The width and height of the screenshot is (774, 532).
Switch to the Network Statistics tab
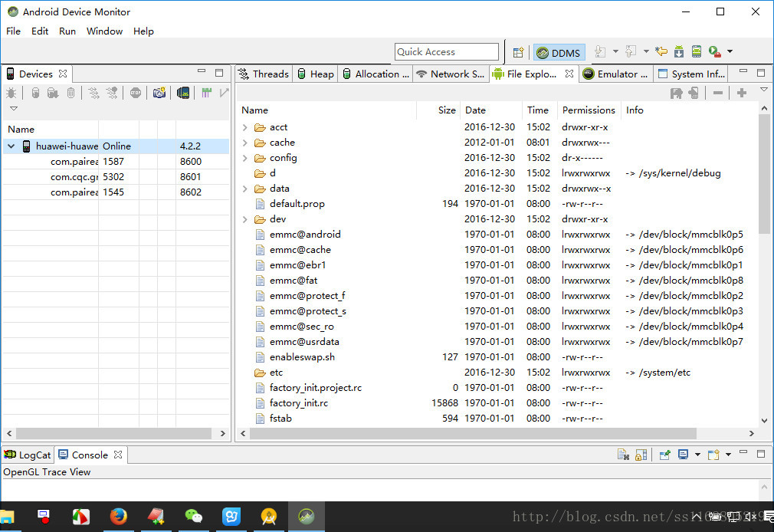tap(451, 74)
